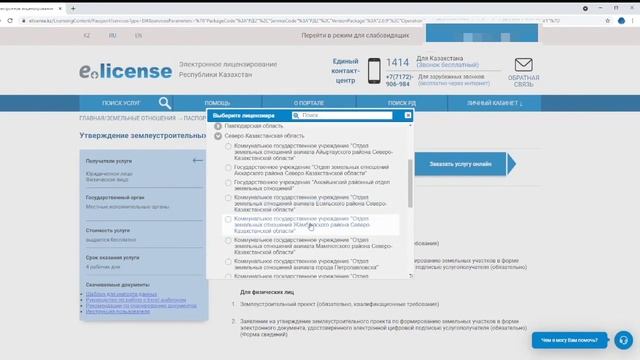Close the licensor selection dialog
This screenshot has height=360, width=640.
[x=408, y=116]
